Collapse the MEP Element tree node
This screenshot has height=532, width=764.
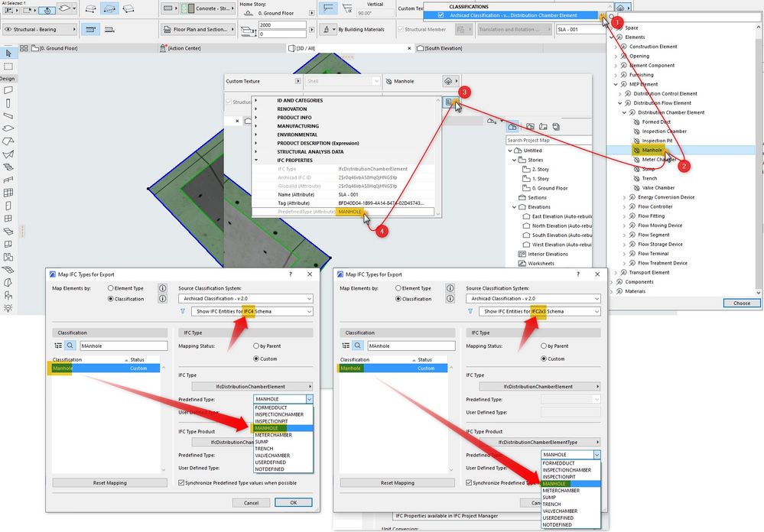tap(616, 84)
